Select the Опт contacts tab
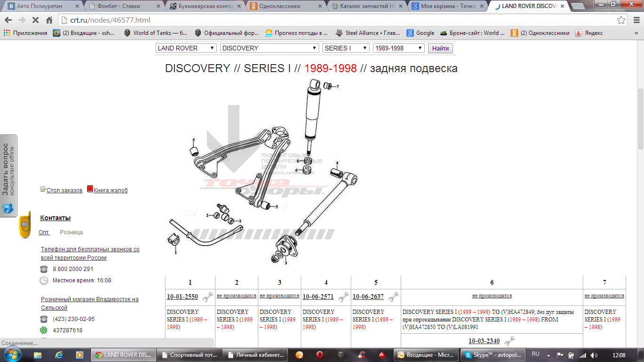The width and height of the screenshot is (644, 362). point(44,232)
